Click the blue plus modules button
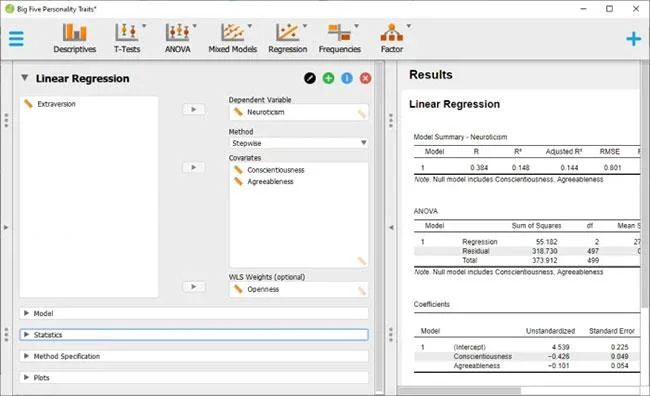 pos(633,39)
